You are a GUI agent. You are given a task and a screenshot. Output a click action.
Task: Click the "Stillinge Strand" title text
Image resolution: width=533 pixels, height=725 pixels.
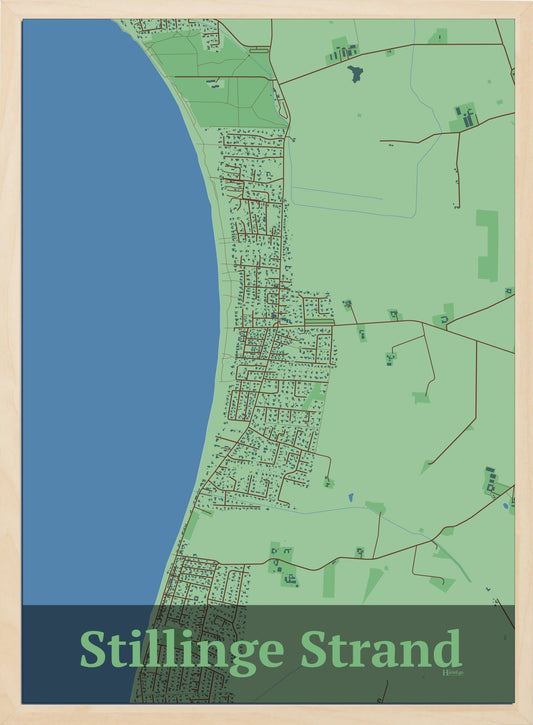271,651
